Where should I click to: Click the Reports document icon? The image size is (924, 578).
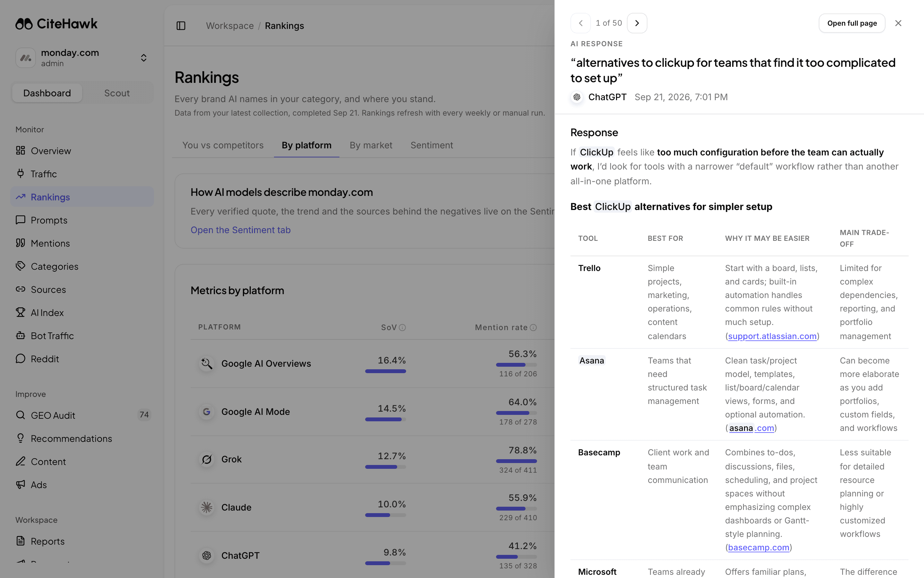(21, 541)
